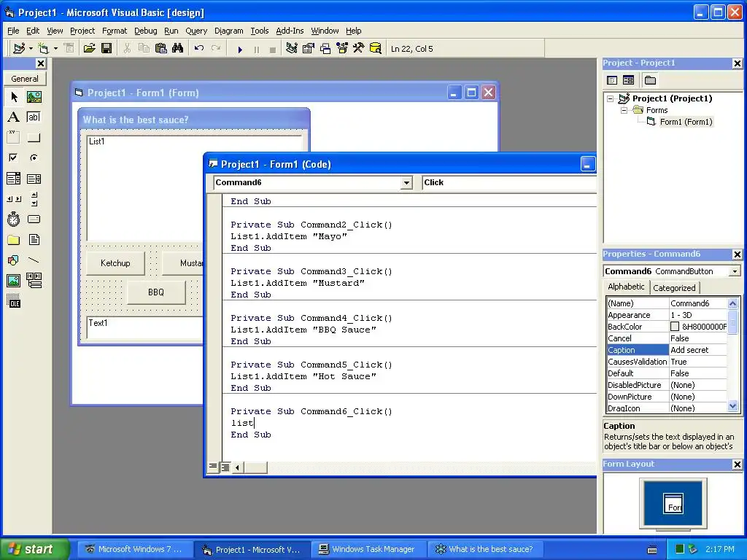Select the Pointer tool in toolbox
The width and height of the screenshot is (747, 560).
(x=14, y=97)
